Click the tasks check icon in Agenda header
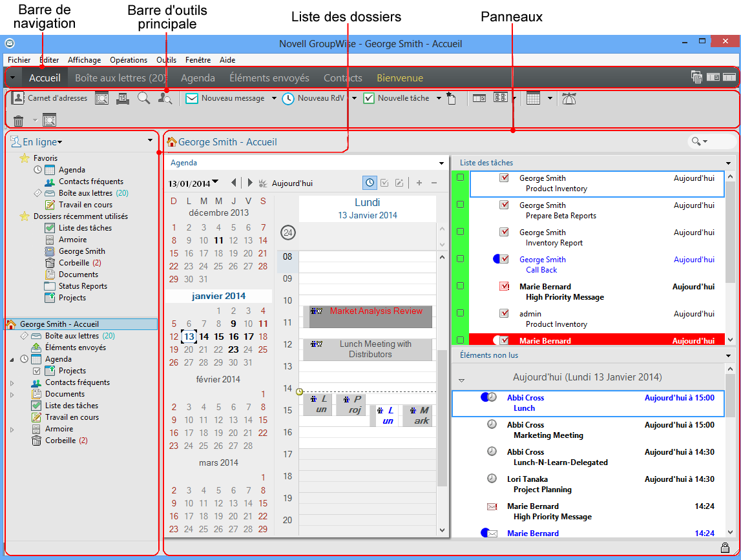This screenshot has height=560, width=741. [384, 183]
